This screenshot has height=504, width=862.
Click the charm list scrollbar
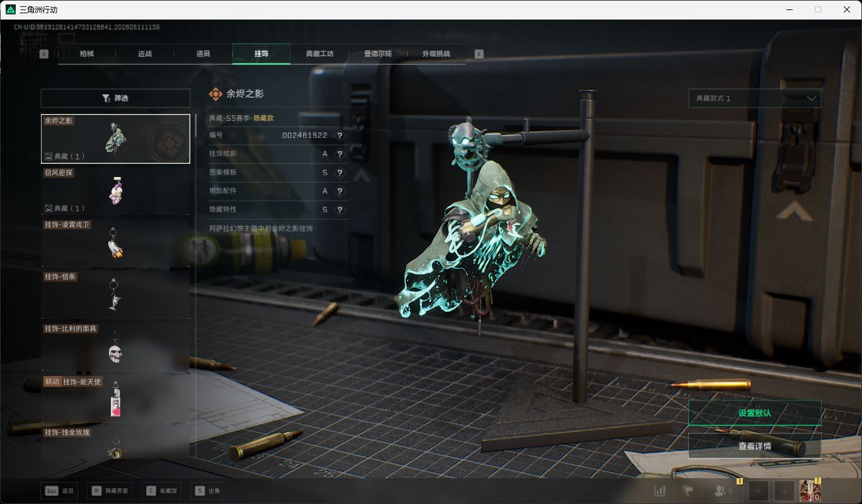pos(195,125)
